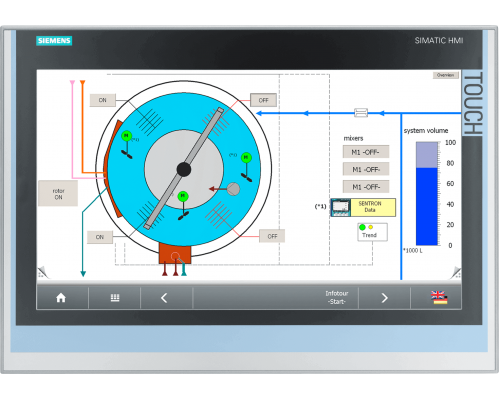The width and height of the screenshot is (500, 400).
Task: Toggle the second M1 -OFF- mixer switch
Action: pos(366,169)
